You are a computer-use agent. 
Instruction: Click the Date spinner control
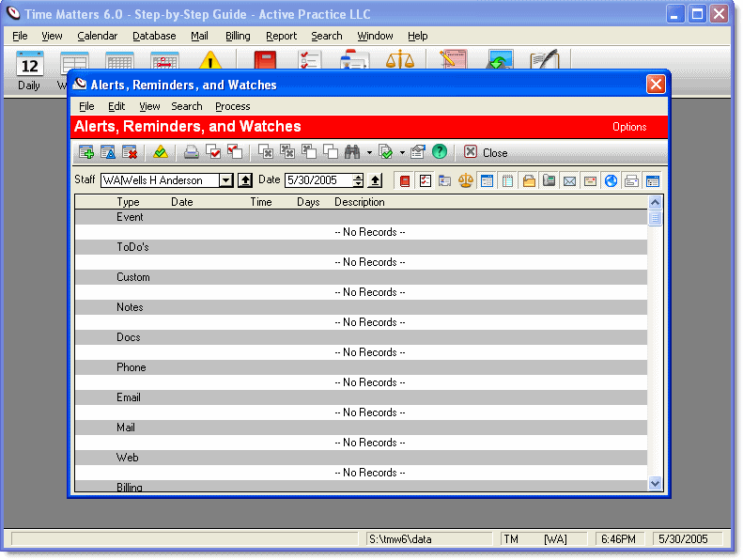358,180
